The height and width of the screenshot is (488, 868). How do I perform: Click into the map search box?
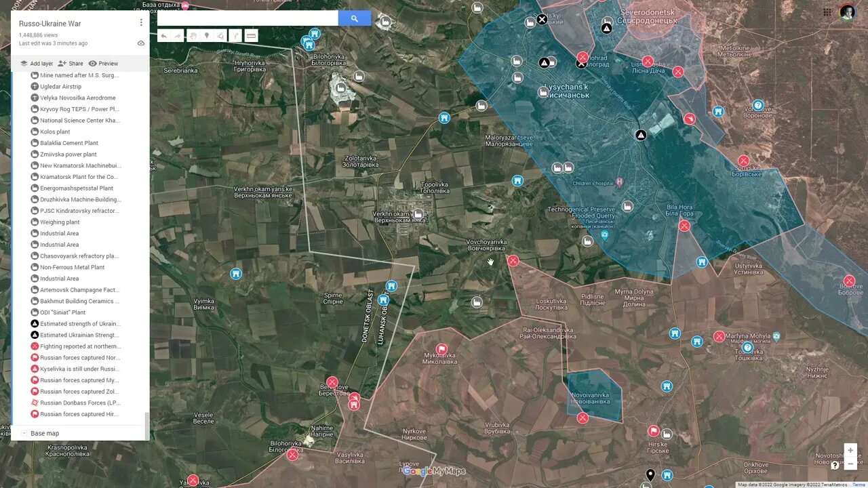(248, 18)
